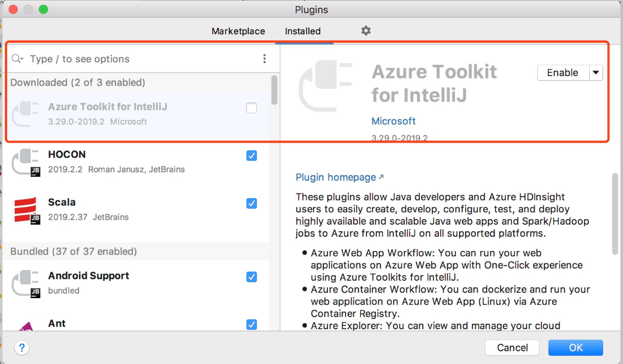Open the three-dot overflow menu by the search field
The width and height of the screenshot is (623, 364).
(265, 58)
